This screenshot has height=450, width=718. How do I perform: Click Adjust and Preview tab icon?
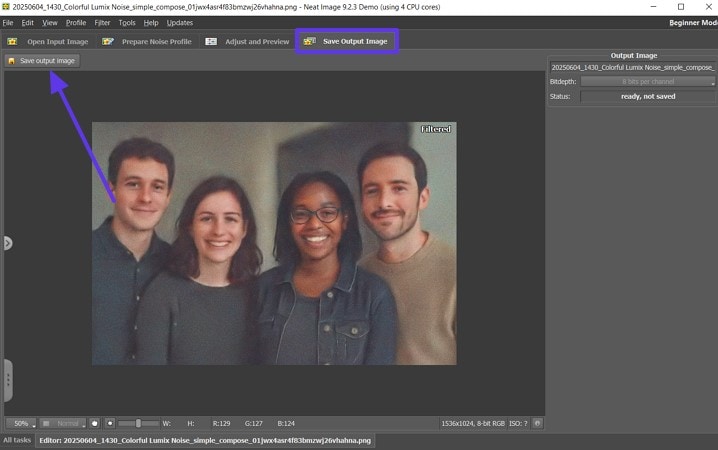(x=211, y=42)
